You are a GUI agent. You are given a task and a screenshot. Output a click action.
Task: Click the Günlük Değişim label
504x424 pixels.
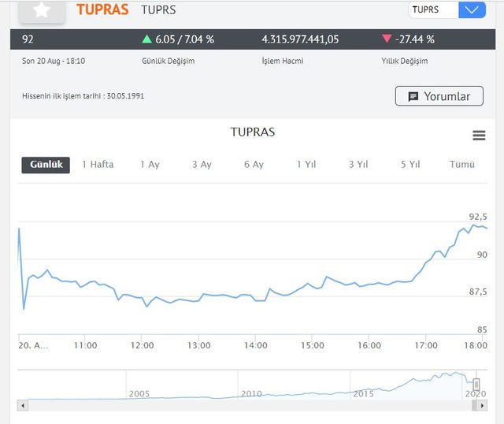pyautogui.click(x=168, y=61)
